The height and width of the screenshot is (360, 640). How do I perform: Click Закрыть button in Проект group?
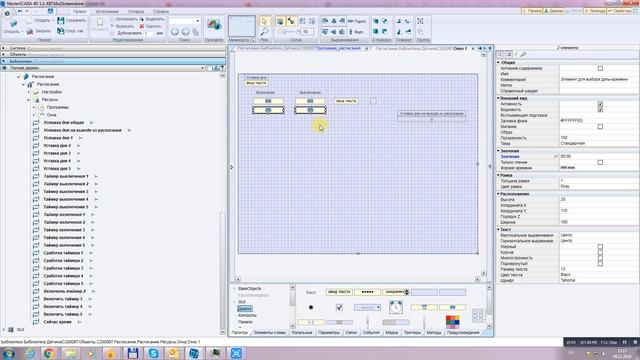coord(39,31)
